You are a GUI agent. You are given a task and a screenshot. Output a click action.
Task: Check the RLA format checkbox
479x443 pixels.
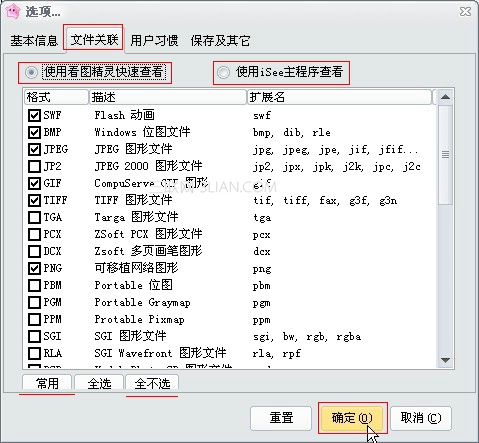pos(34,353)
